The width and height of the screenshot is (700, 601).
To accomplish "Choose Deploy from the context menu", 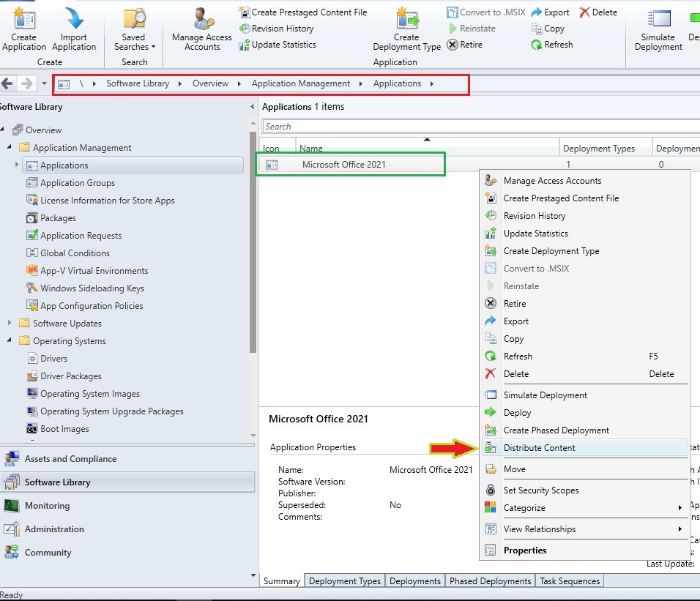I will point(584,413).
